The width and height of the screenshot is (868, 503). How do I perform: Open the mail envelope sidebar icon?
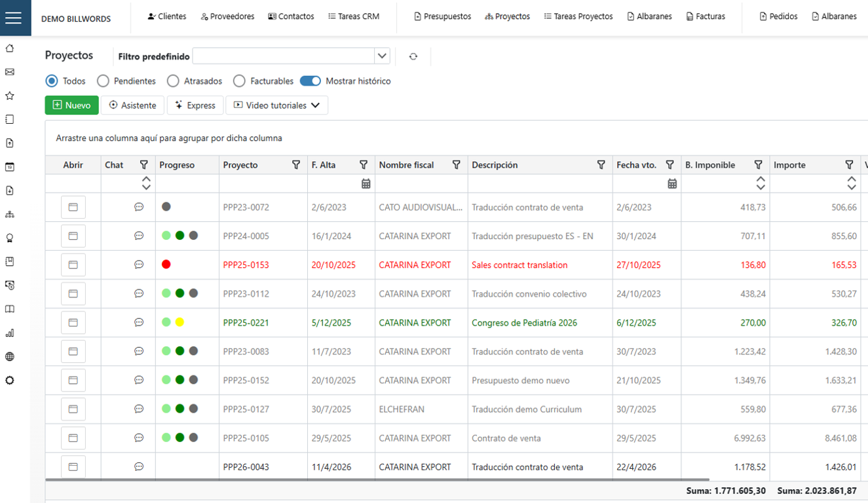10,72
